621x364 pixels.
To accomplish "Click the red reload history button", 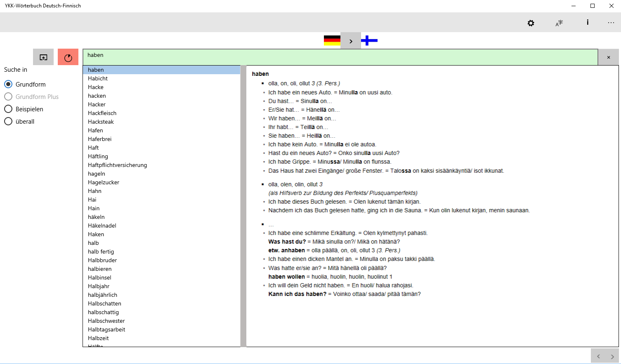I will point(68,57).
